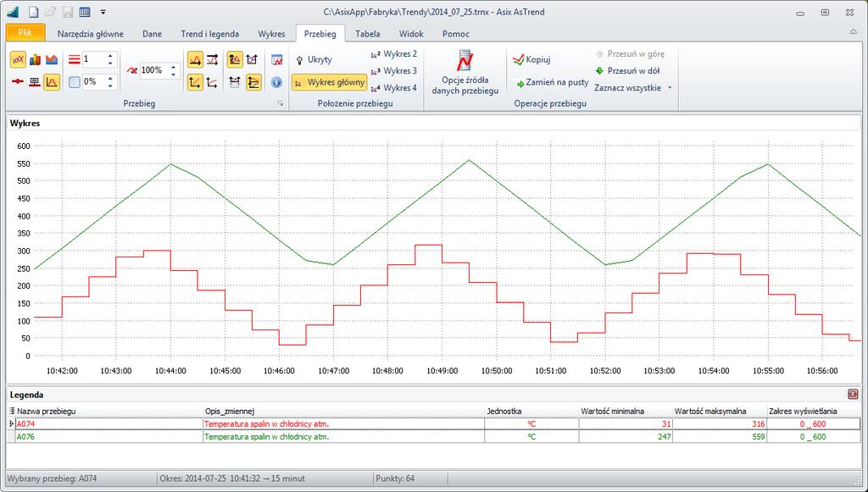Image resolution: width=868 pixels, height=492 pixels.
Task: Click the red point marker line icon
Action: pyautogui.click(x=18, y=82)
